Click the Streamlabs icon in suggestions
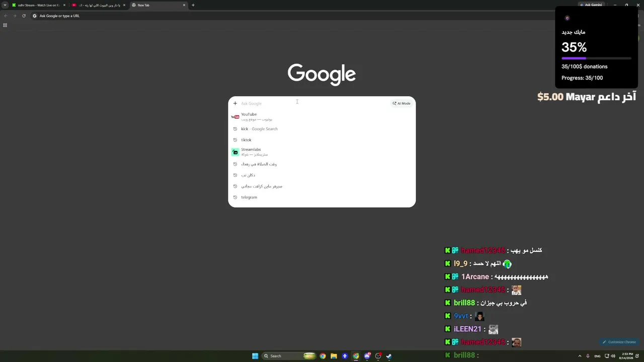 [x=235, y=152]
